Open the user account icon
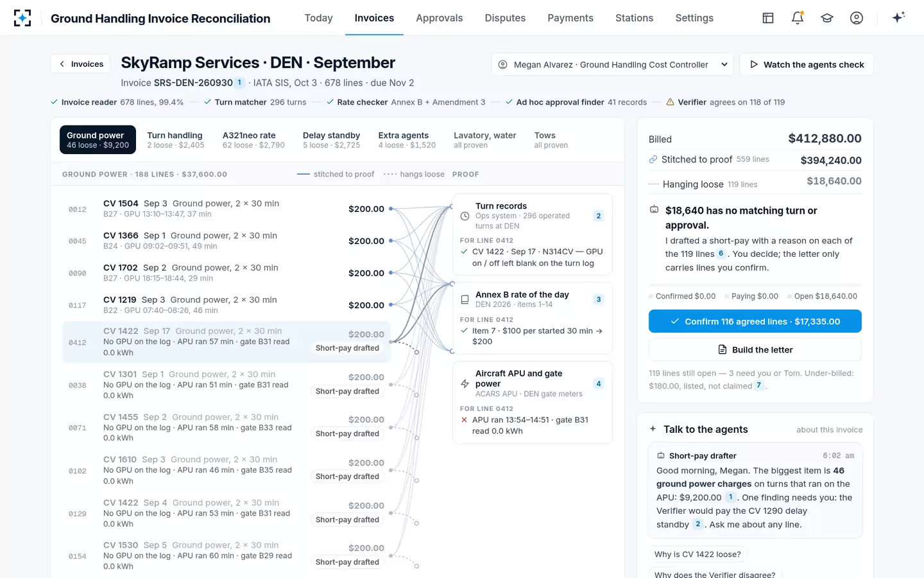This screenshot has width=924, height=578. (857, 18)
